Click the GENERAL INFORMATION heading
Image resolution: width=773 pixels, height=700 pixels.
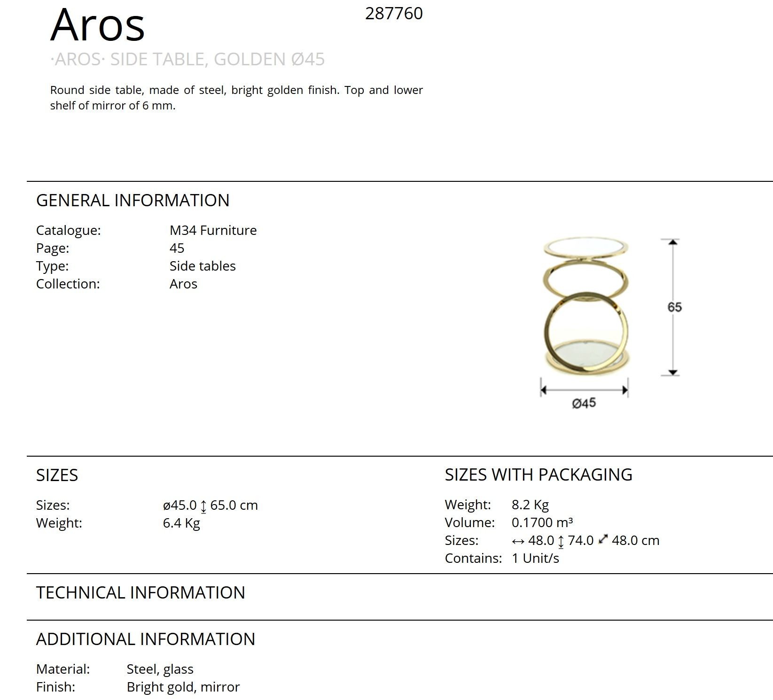pos(133,201)
